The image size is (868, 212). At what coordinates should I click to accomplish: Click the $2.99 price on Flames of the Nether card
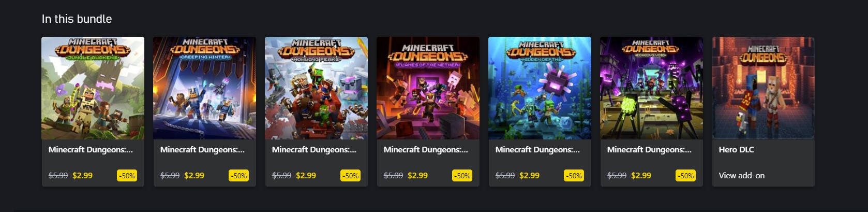click(x=417, y=176)
